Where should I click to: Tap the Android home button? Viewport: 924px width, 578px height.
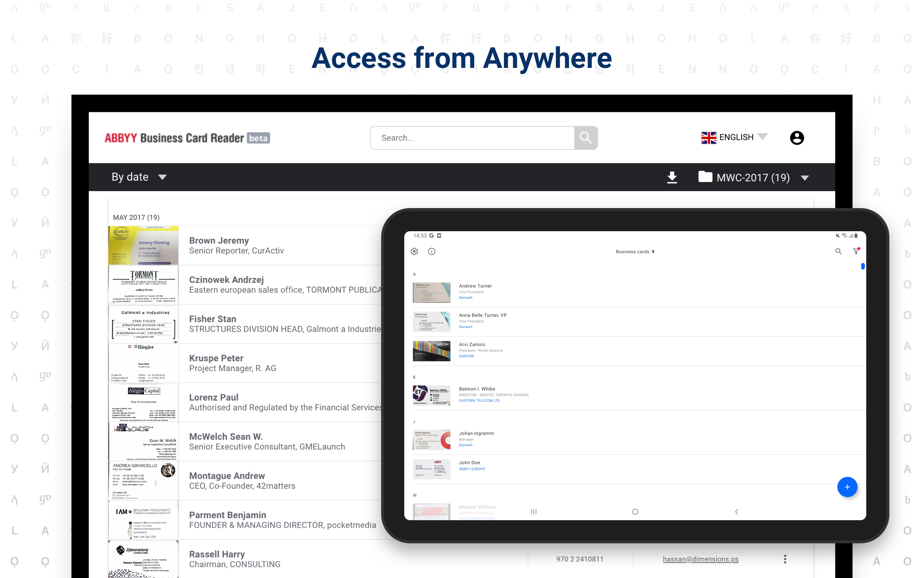click(x=635, y=512)
